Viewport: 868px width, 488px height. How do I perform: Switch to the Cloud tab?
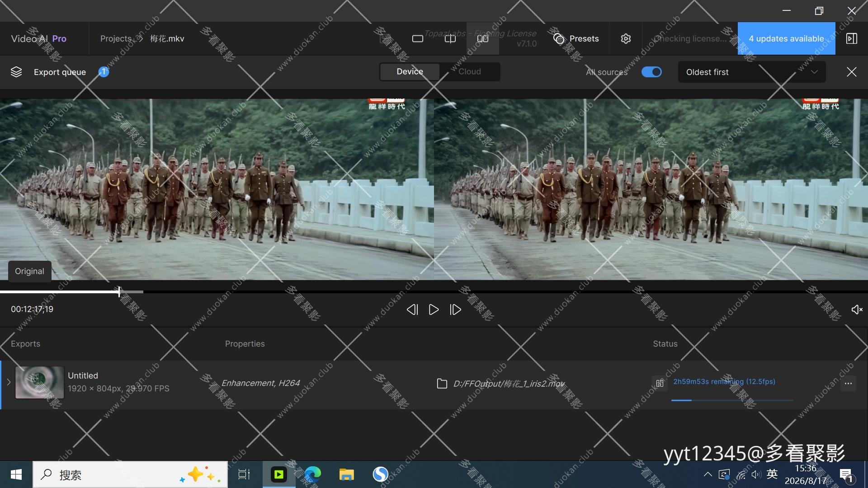[470, 71]
